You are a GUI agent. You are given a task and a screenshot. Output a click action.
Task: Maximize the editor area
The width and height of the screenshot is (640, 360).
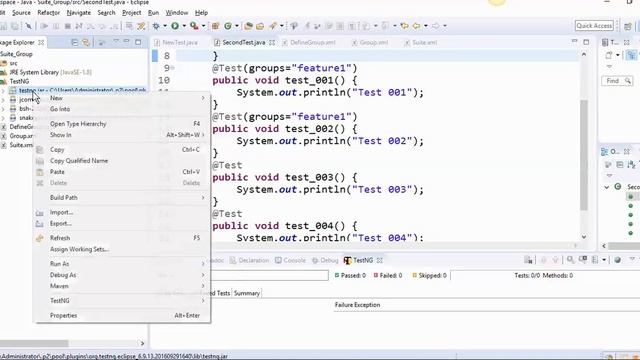(586, 42)
